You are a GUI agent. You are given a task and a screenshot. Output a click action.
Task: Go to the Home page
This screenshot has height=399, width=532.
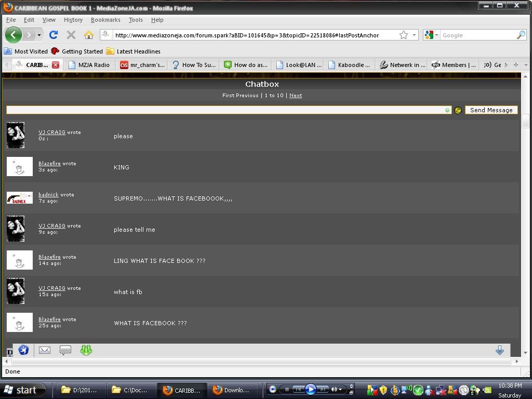[x=89, y=35]
